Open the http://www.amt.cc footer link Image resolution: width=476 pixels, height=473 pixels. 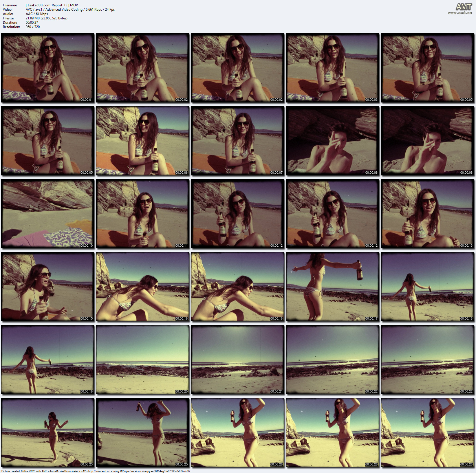click(x=99, y=471)
